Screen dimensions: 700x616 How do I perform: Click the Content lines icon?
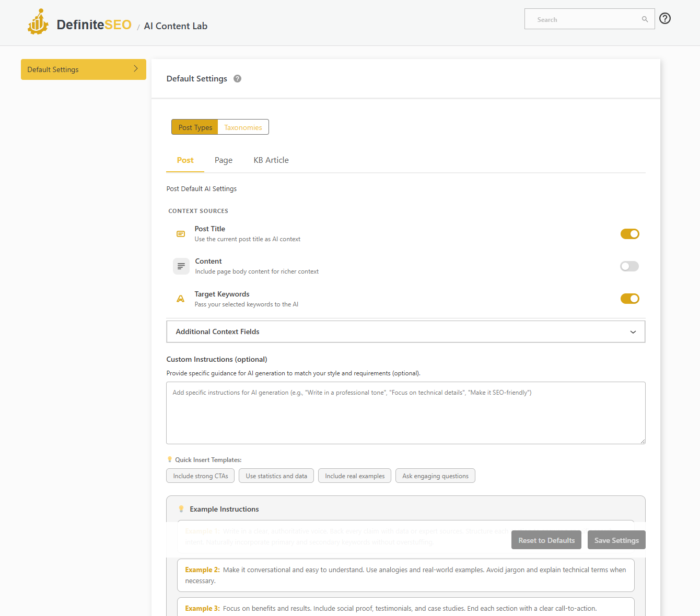(x=181, y=266)
